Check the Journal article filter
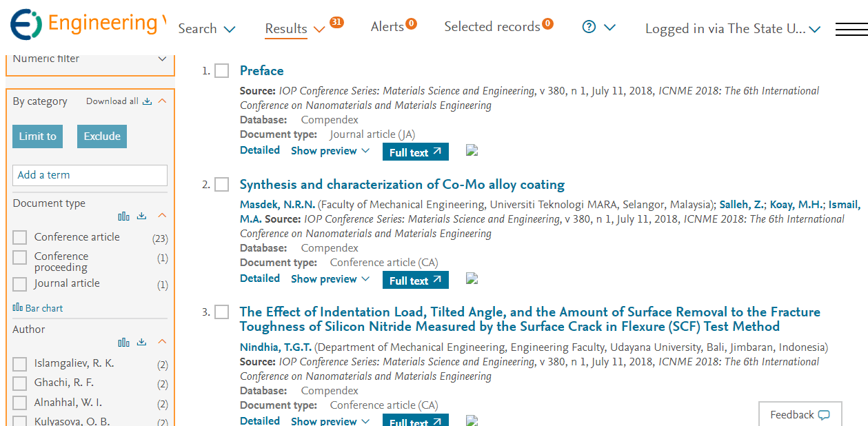 (x=20, y=284)
